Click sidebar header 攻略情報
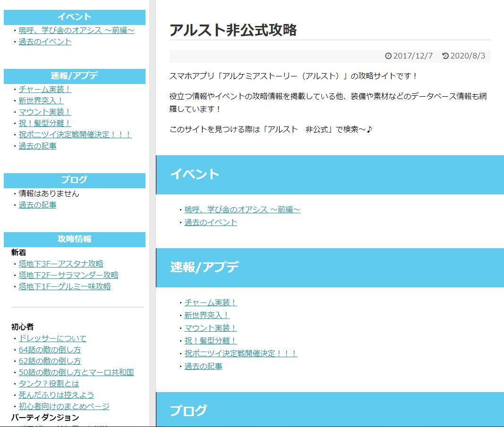 (75, 240)
